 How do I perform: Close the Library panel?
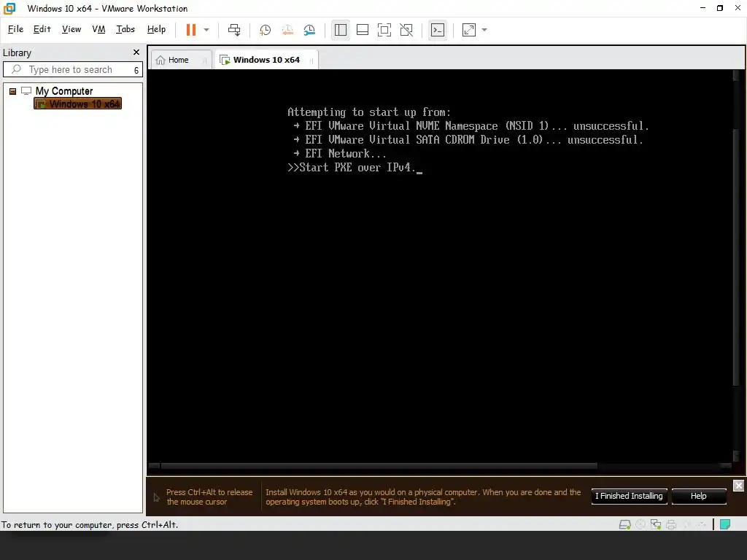click(x=136, y=52)
